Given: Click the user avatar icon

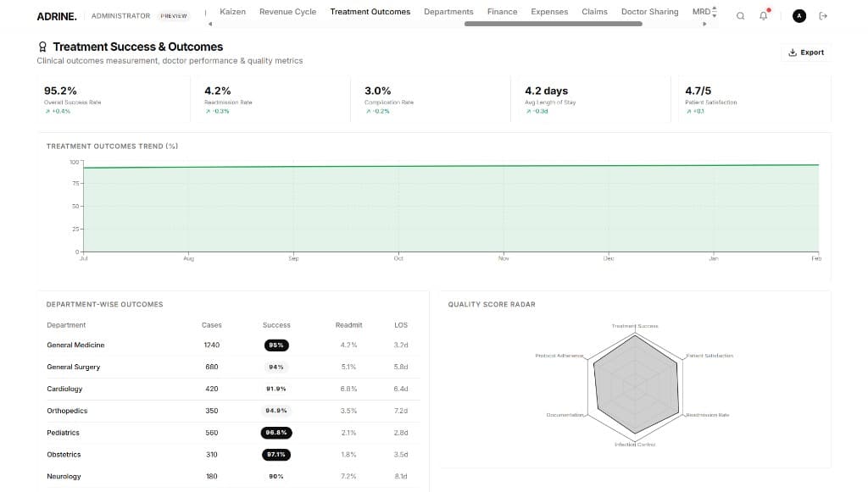Looking at the screenshot, I should click(x=798, y=16).
